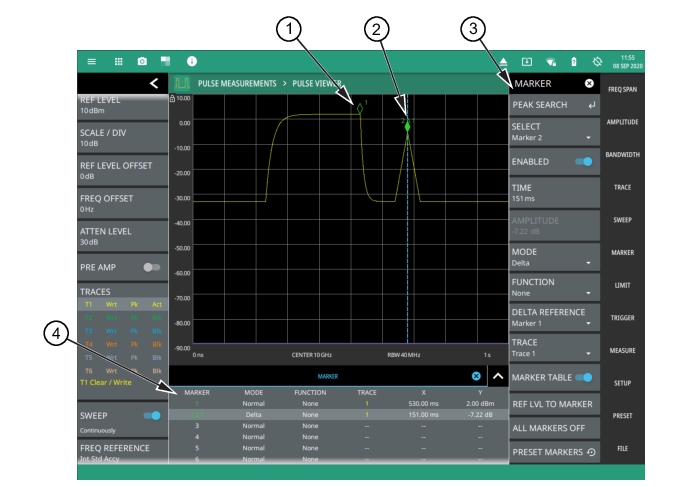Click the information icon in the top bar
Viewport: 689px width, 487px height.
[x=191, y=61]
